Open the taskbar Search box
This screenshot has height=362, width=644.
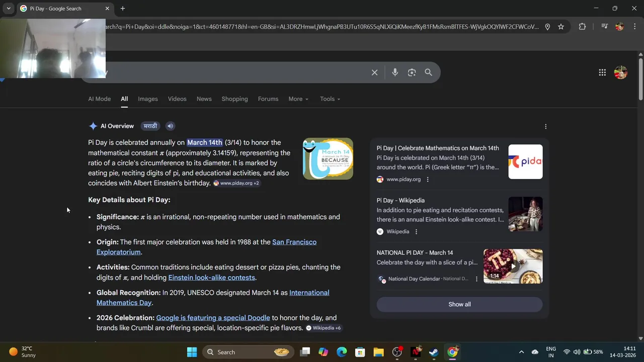click(x=249, y=352)
